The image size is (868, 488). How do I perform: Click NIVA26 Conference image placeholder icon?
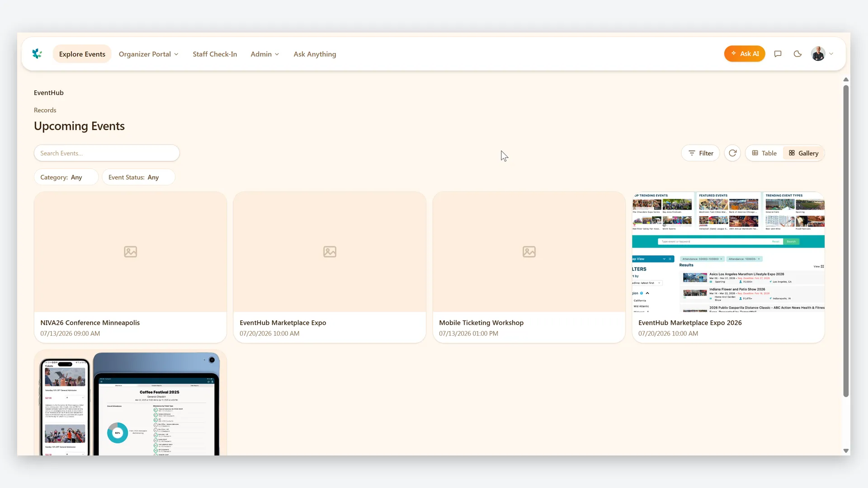click(x=130, y=252)
